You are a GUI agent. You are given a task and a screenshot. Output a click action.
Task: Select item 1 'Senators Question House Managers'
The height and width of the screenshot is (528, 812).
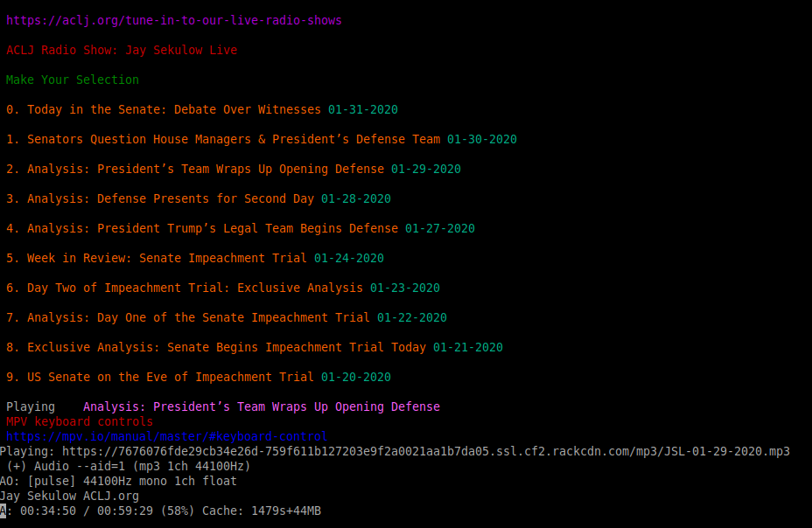coord(223,140)
